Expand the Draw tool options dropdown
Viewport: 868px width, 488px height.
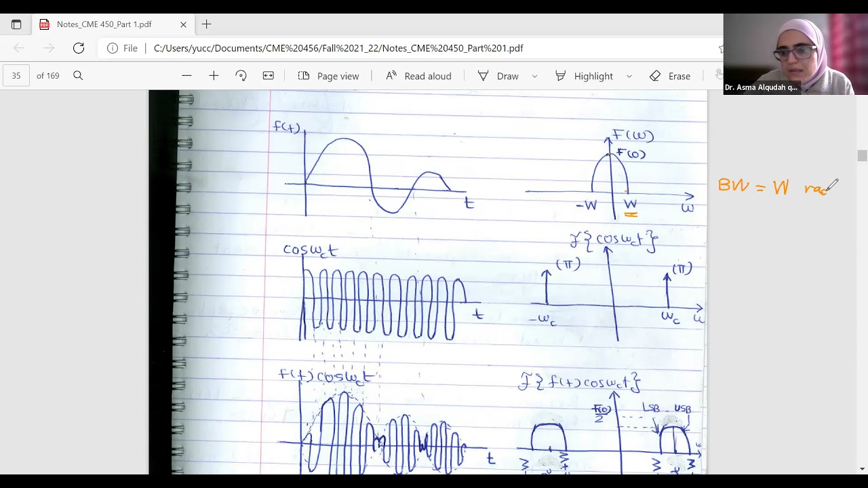coord(534,76)
